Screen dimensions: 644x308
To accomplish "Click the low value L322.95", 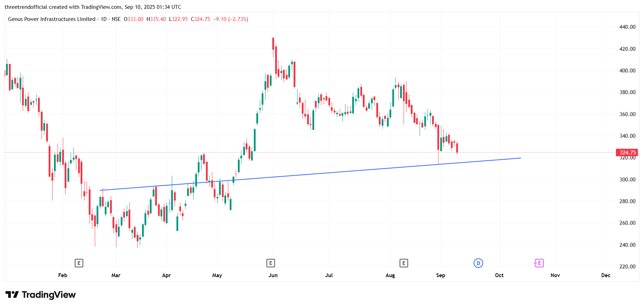I will click(x=178, y=19).
